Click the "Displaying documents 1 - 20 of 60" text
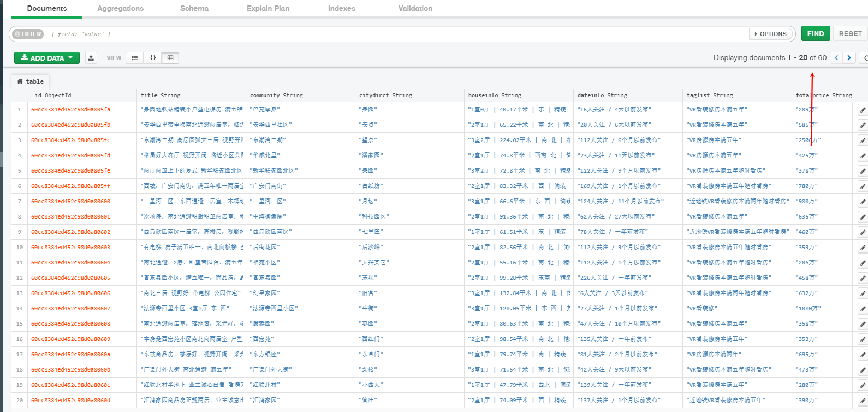 pos(770,58)
